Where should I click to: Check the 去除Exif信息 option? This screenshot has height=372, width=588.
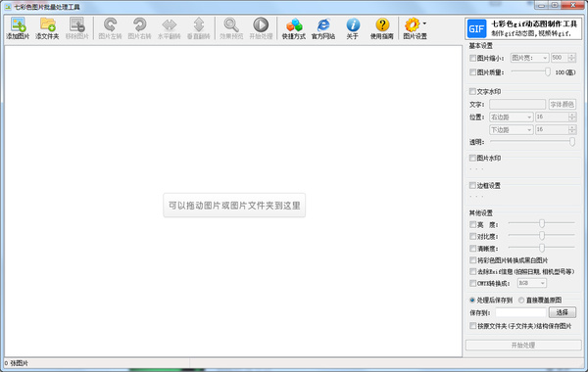click(472, 271)
